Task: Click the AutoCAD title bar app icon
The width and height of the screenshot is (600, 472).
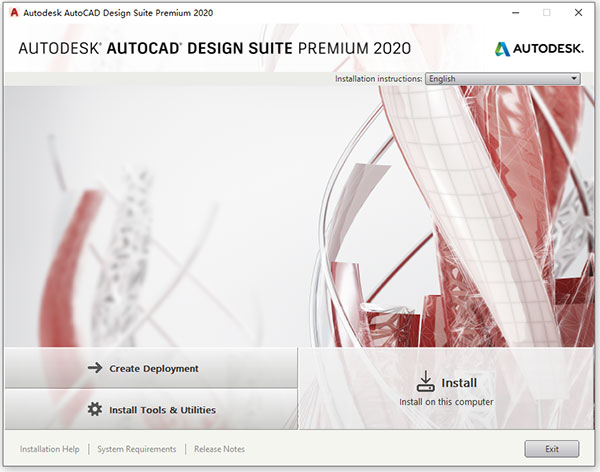Action: 14,13
